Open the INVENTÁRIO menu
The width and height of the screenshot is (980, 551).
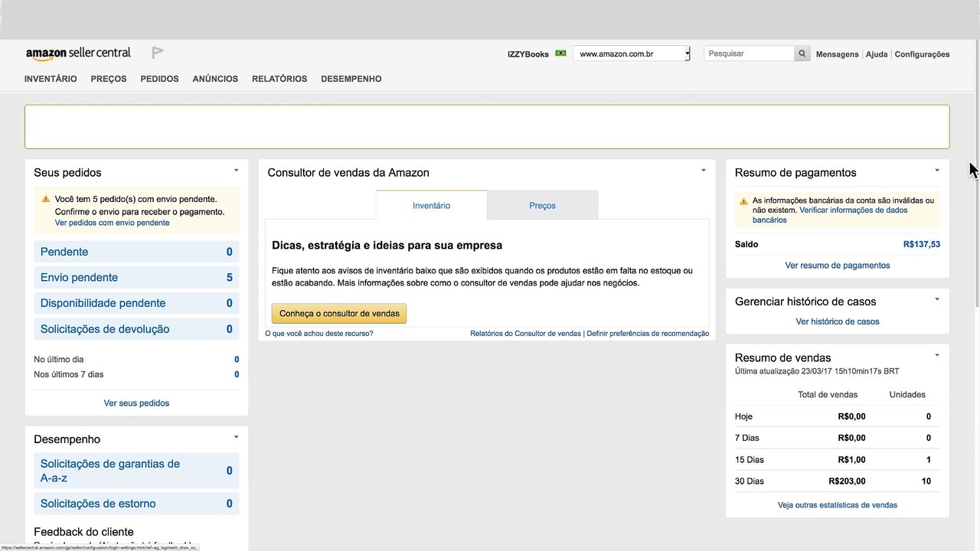coord(51,79)
